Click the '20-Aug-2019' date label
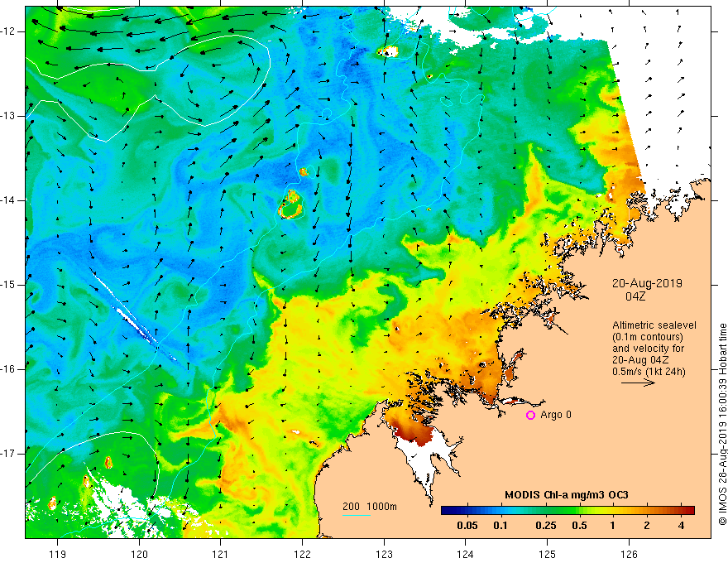The width and height of the screenshot is (728, 563). click(647, 283)
